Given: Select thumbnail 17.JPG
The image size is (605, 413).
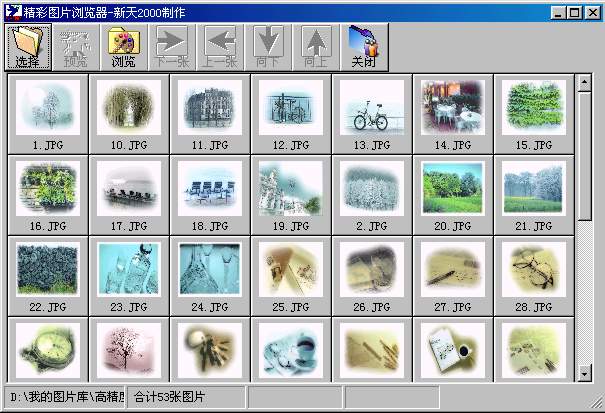Looking at the screenshot, I should click(x=129, y=188).
